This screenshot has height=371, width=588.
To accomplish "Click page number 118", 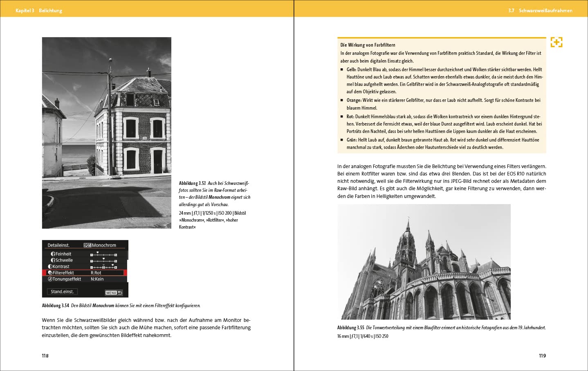I will [45, 356].
